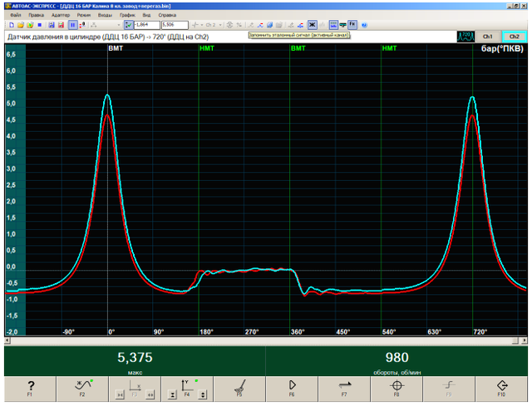532x406 pixels.
Task: Open a file using the folder icon
Action: tap(21, 25)
